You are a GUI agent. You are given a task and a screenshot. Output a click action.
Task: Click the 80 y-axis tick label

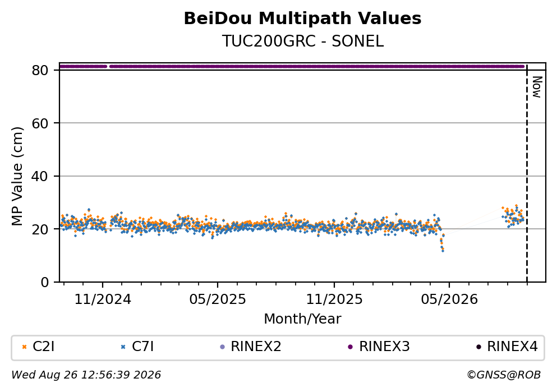coord(40,70)
